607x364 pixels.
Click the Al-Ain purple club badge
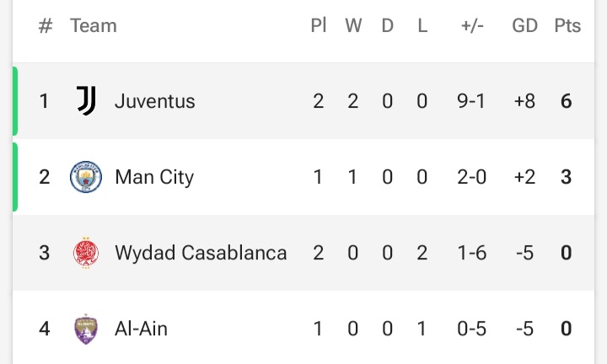(86, 329)
